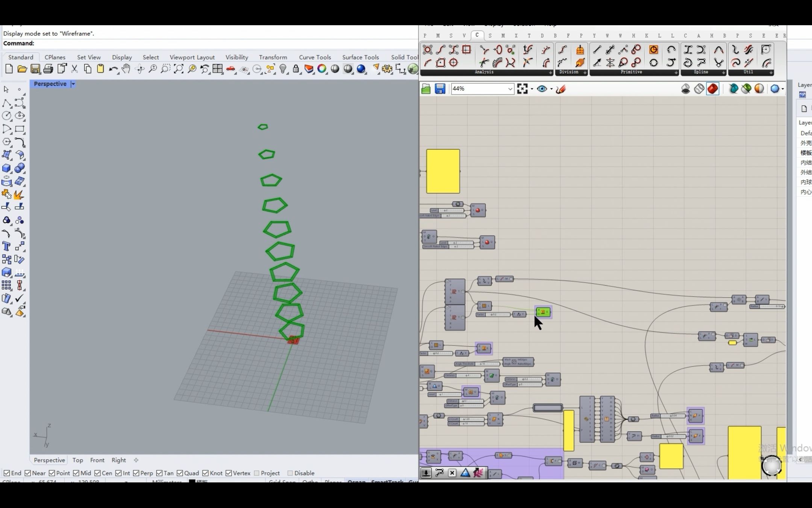Expand the Analysis panel plus button
The height and width of the screenshot is (508, 812).
(x=550, y=72)
